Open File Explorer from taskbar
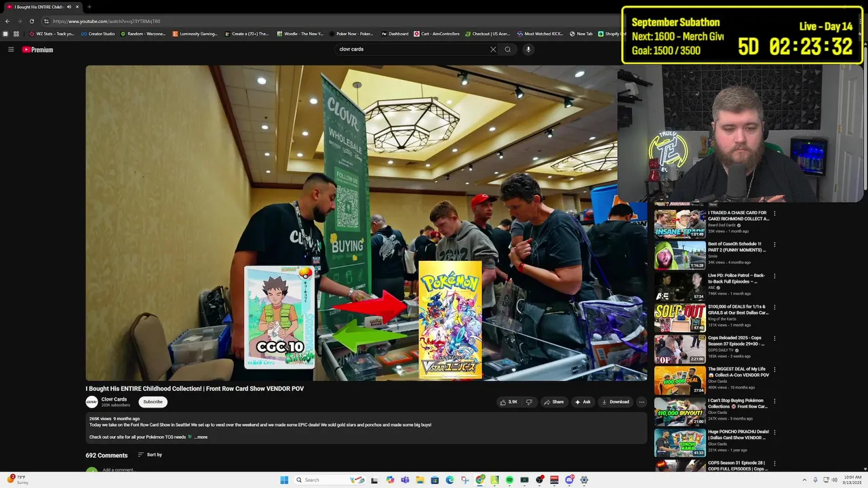This screenshot has height=488, width=868. 420,480
